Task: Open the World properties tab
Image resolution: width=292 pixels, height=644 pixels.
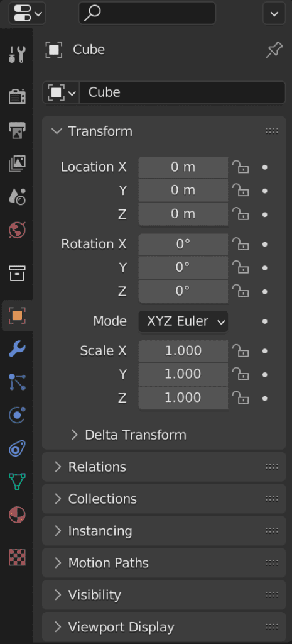Action: pyautogui.click(x=17, y=230)
